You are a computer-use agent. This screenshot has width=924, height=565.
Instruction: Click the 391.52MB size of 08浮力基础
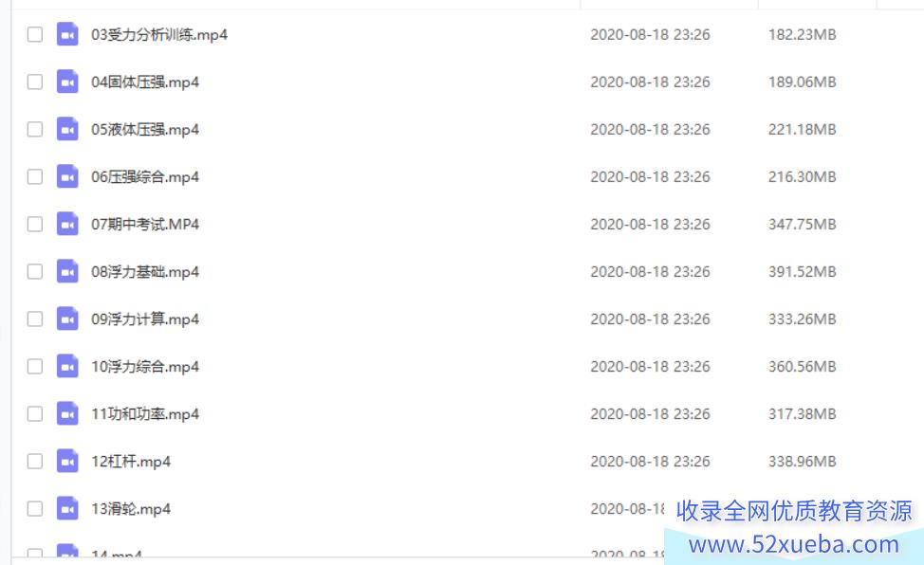coord(802,272)
